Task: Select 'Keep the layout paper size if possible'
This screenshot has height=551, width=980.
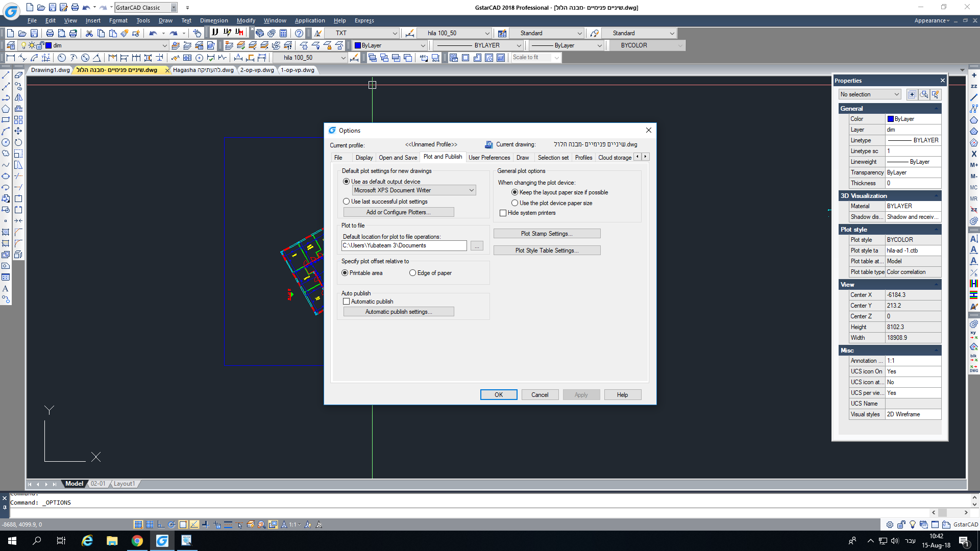Action: (x=515, y=192)
